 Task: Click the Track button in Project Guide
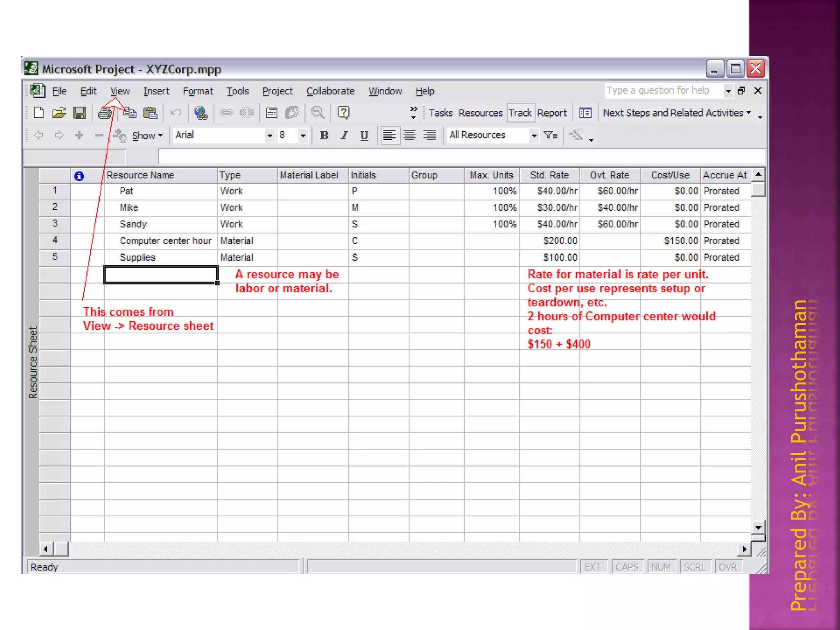pyautogui.click(x=520, y=113)
